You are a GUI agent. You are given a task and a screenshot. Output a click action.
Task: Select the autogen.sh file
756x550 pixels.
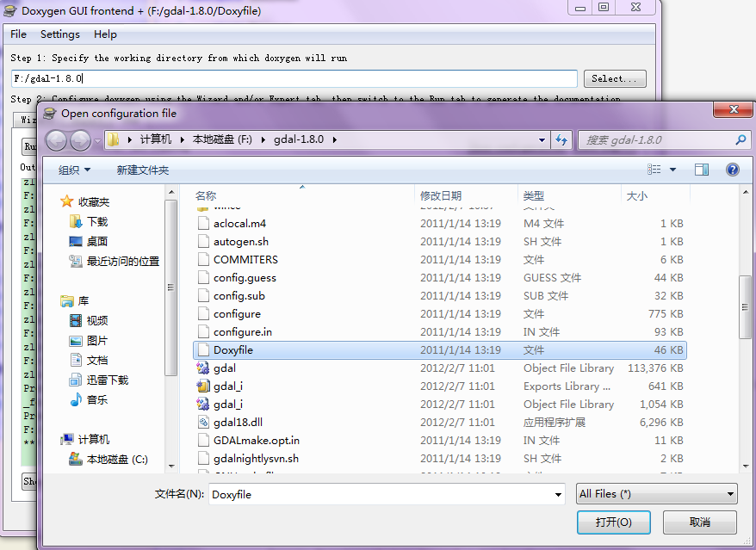(x=440, y=242)
